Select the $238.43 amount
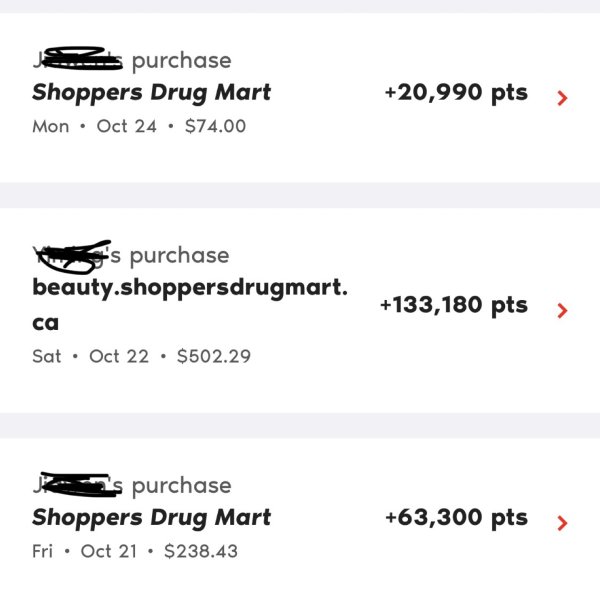 coord(201,551)
